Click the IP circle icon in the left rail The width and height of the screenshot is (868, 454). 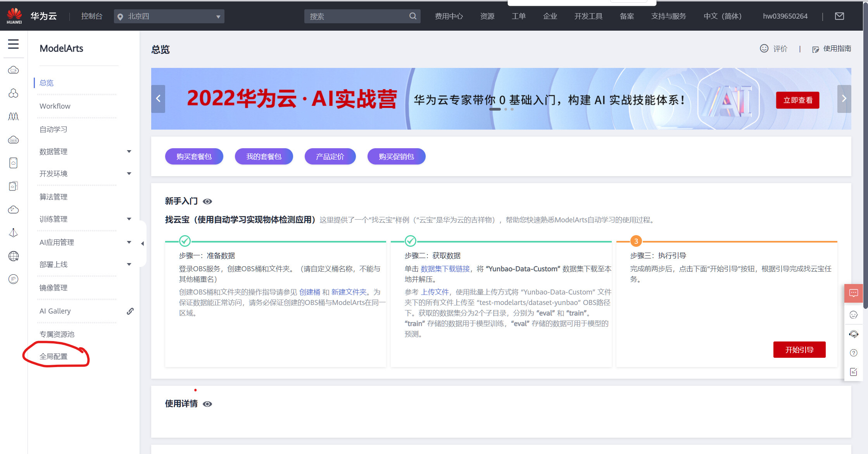(13, 279)
